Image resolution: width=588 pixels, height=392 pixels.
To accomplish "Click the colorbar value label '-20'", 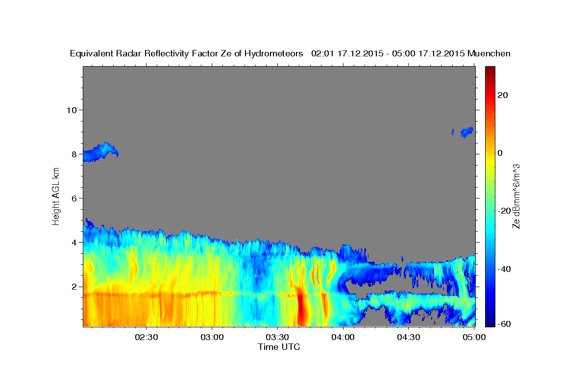I will click(504, 211).
